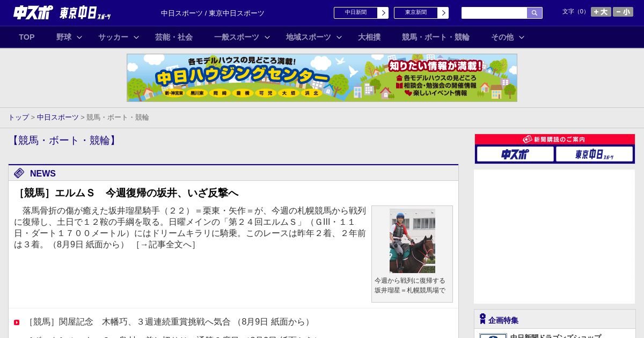The height and width of the screenshot is (338, 644).
Task: Click the arrow beside 東京新聞
Action: [x=443, y=13]
